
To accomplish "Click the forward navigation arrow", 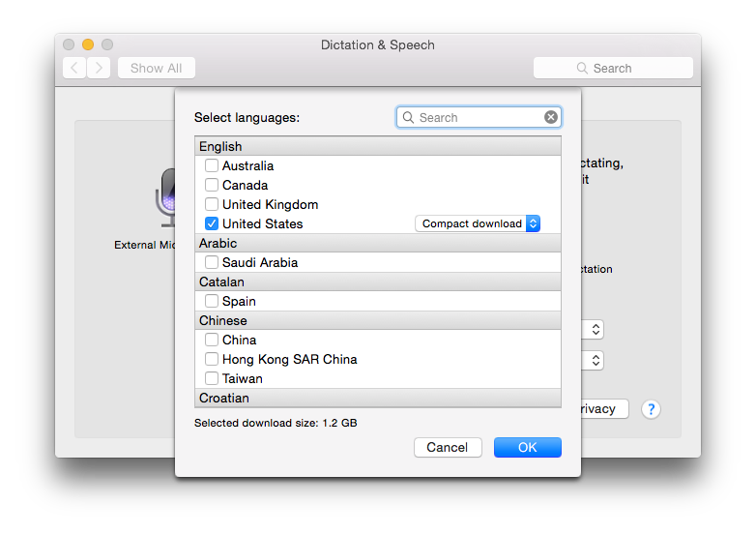I will pyautogui.click(x=99, y=68).
